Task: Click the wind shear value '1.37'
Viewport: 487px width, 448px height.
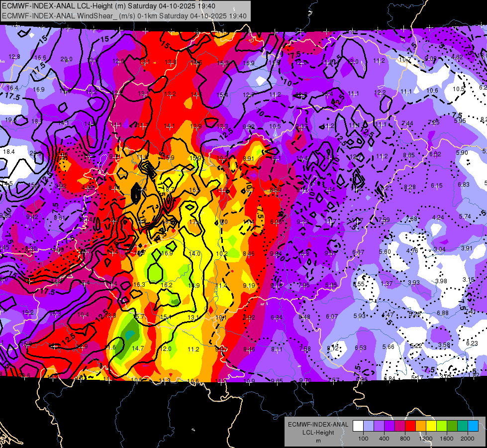Action: coord(387,284)
